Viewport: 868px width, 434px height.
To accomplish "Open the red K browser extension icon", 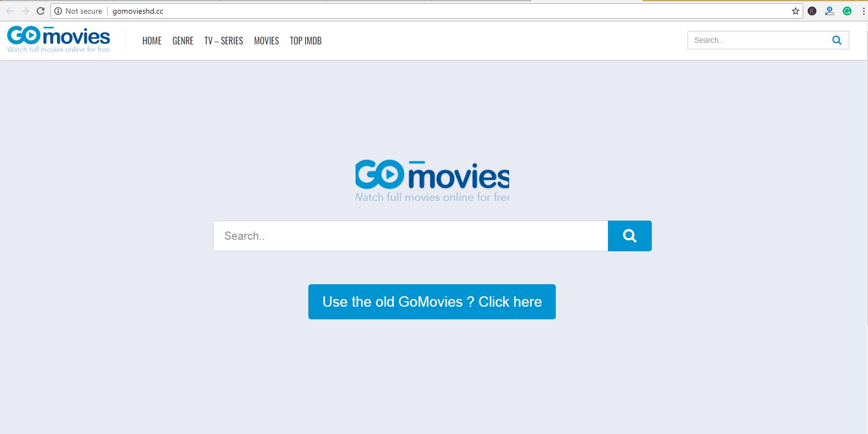I will click(812, 11).
